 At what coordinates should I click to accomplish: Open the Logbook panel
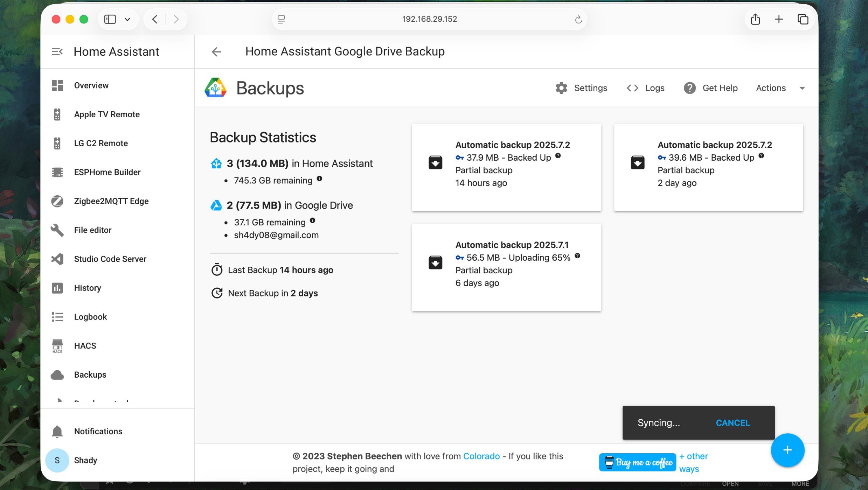tap(90, 317)
